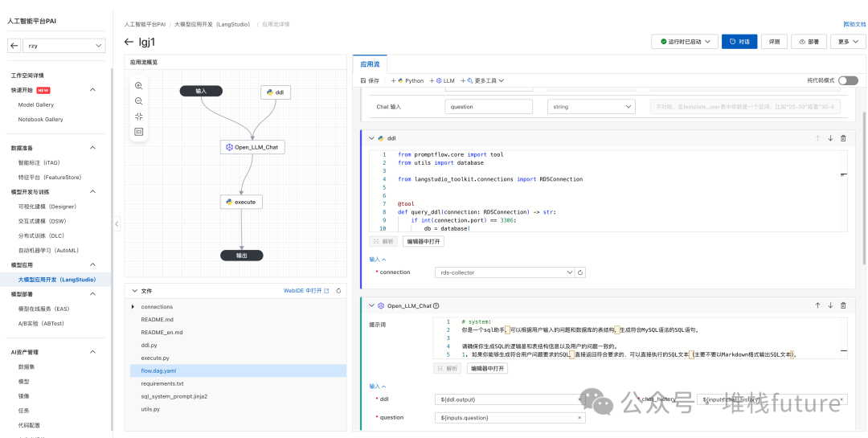Clear the ddl input value
868x438 pixels.
pos(579,399)
